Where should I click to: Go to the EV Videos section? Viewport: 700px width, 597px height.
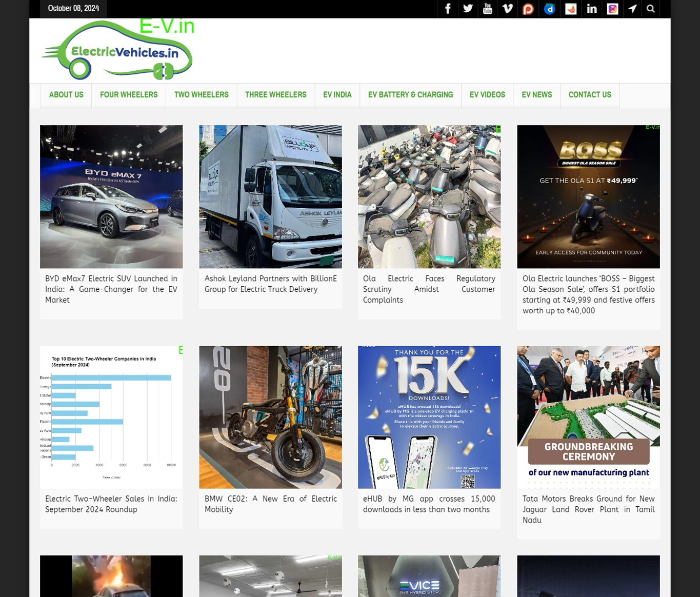tap(487, 95)
